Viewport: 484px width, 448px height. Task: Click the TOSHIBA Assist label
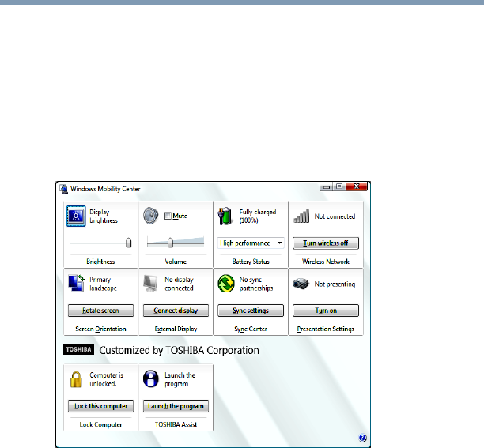176,424
